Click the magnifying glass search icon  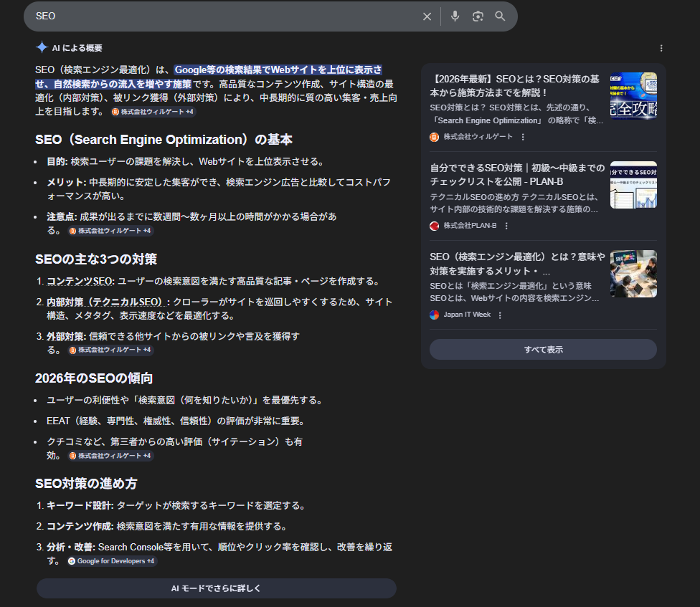[x=500, y=16]
